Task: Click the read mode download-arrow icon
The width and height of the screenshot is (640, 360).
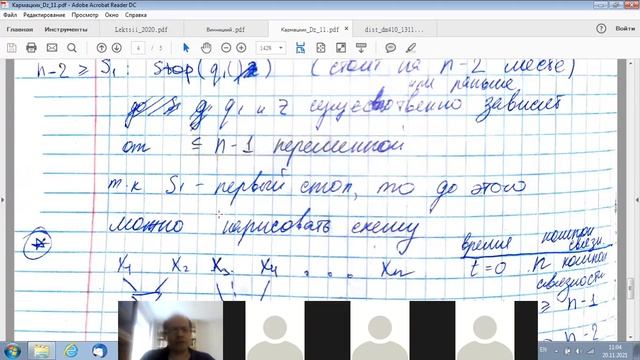Action: point(361,48)
